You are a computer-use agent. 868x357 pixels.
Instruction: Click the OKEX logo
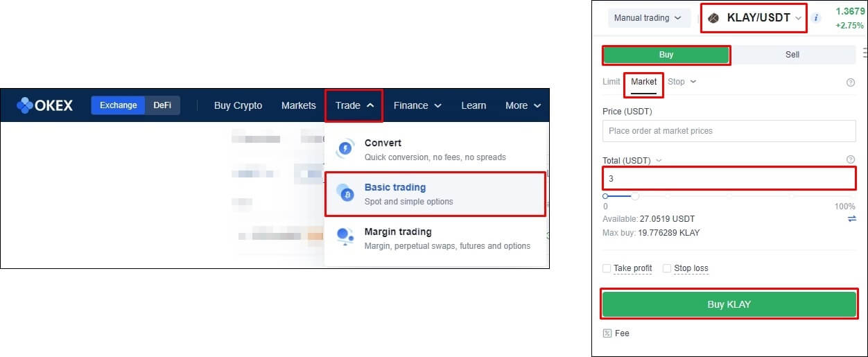(44, 105)
